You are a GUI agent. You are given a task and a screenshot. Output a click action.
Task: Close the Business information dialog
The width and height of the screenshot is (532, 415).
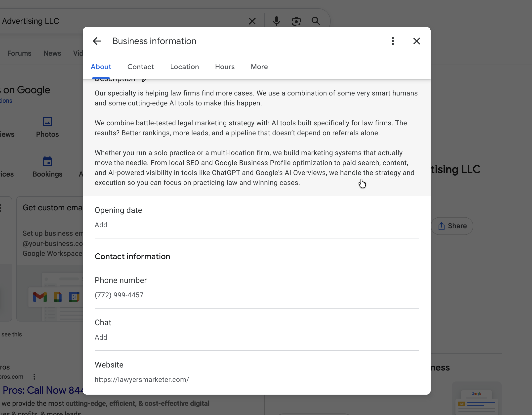(416, 41)
